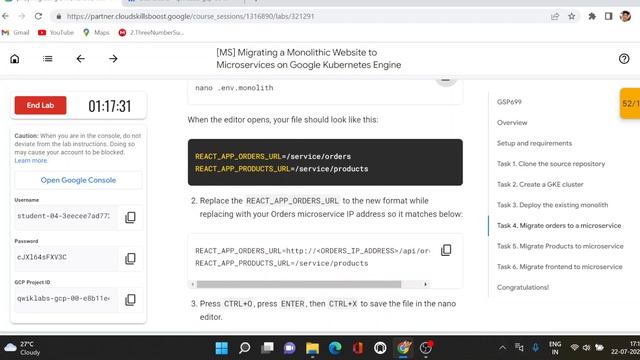Open 2.ThreeNumberSu bookmark
The image size is (640, 360).
pyautogui.click(x=151, y=33)
